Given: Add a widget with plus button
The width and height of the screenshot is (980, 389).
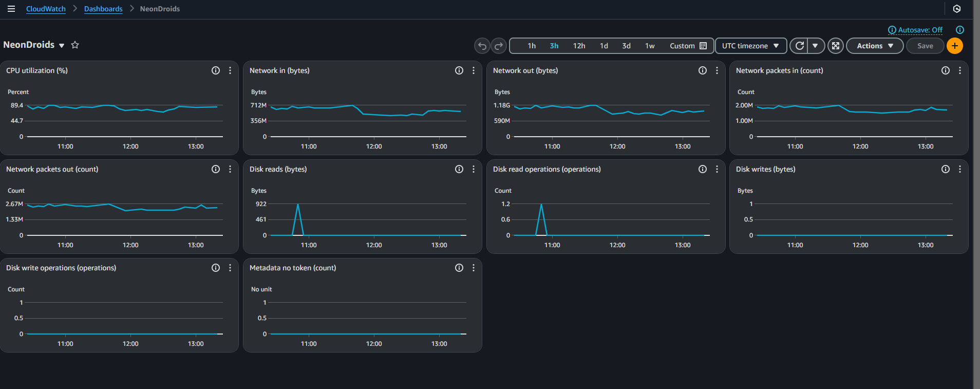Looking at the screenshot, I should [x=955, y=46].
